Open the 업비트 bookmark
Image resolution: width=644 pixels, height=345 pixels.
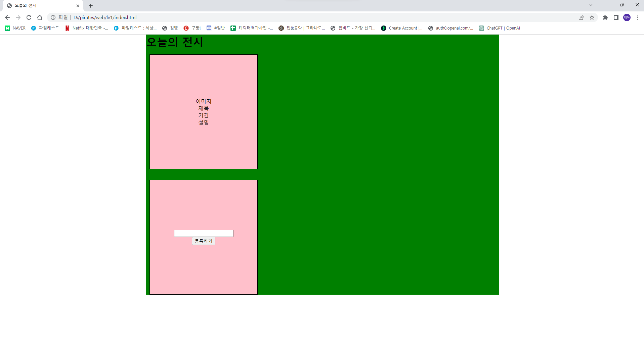(353, 28)
